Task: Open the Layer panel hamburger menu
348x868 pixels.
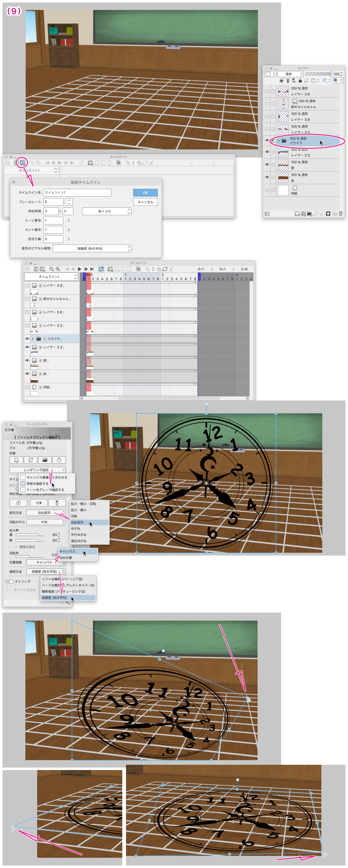Action: coord(266,69)
